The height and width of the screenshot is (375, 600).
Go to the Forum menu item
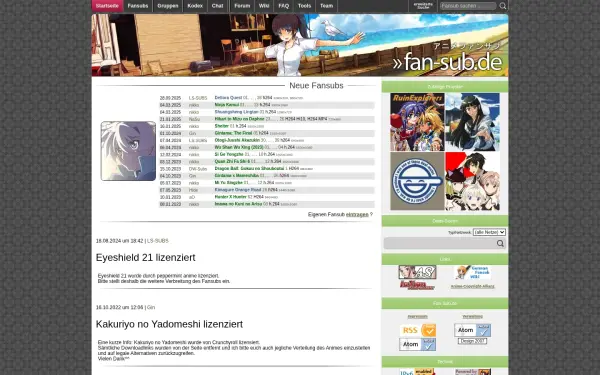click(x=242, y=6)
